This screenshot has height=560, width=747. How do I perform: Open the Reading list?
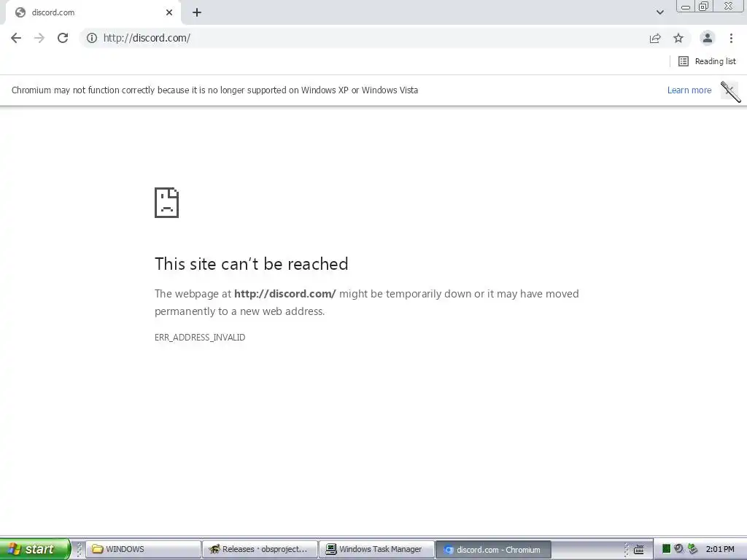tap(707, 61)
